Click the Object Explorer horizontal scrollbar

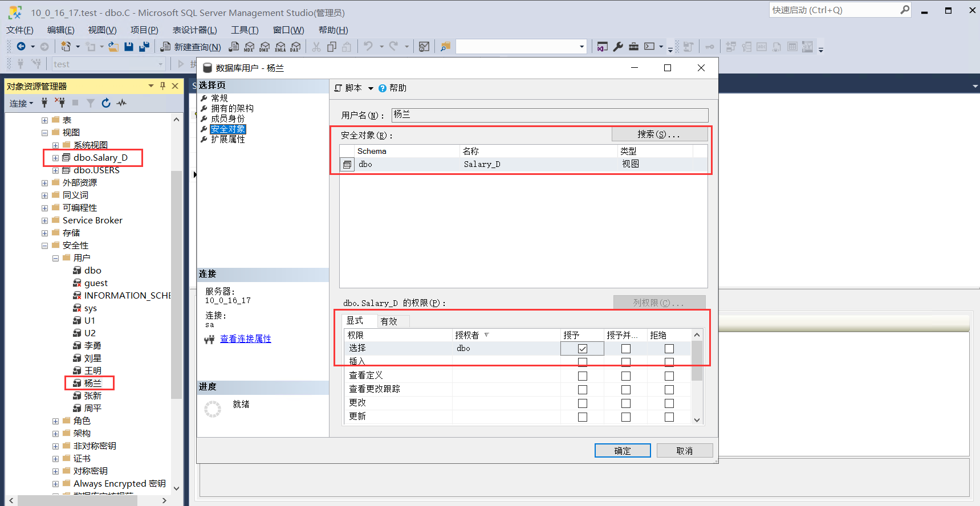78,500
